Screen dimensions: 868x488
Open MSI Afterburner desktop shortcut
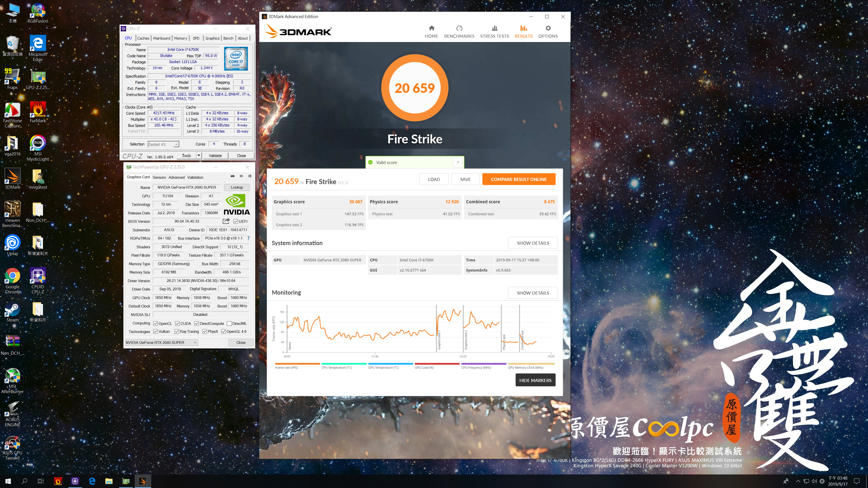click(12, 381)
